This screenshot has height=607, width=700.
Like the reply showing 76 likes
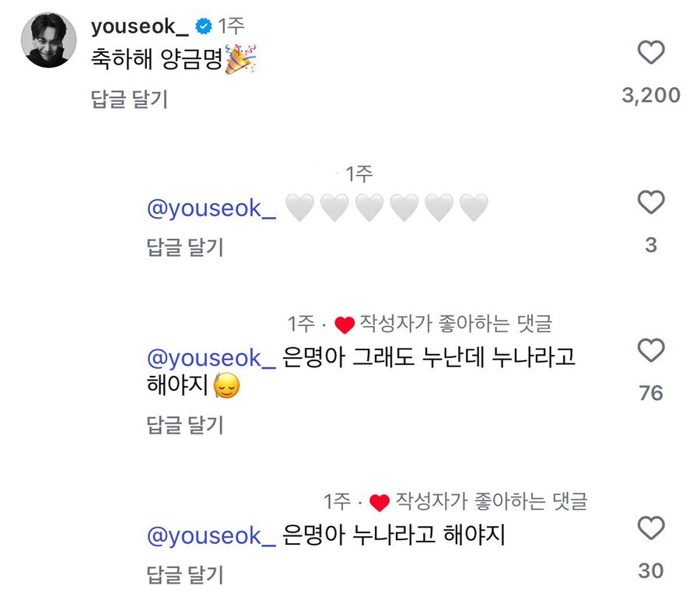pyautogui.click(x=651, y=351)
